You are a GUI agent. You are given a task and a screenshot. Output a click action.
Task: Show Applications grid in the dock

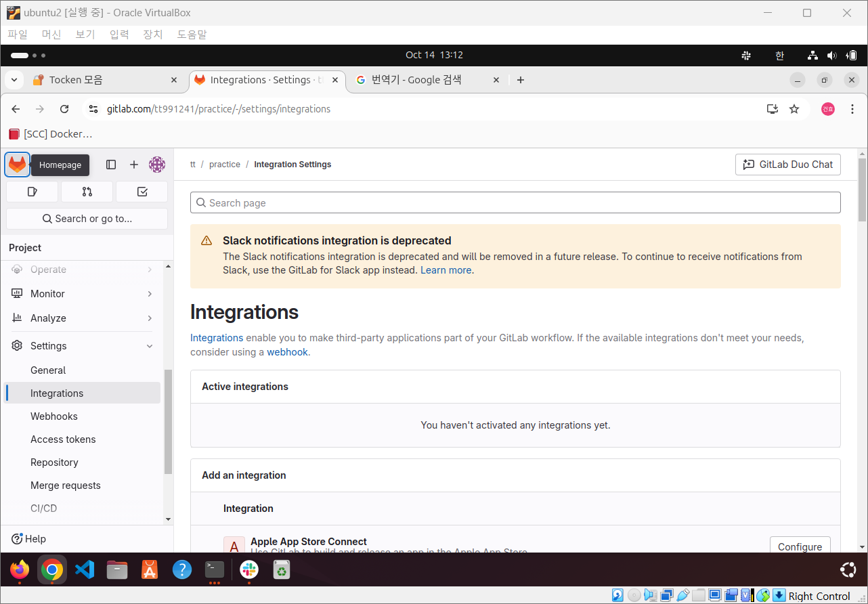coord(848,570)
